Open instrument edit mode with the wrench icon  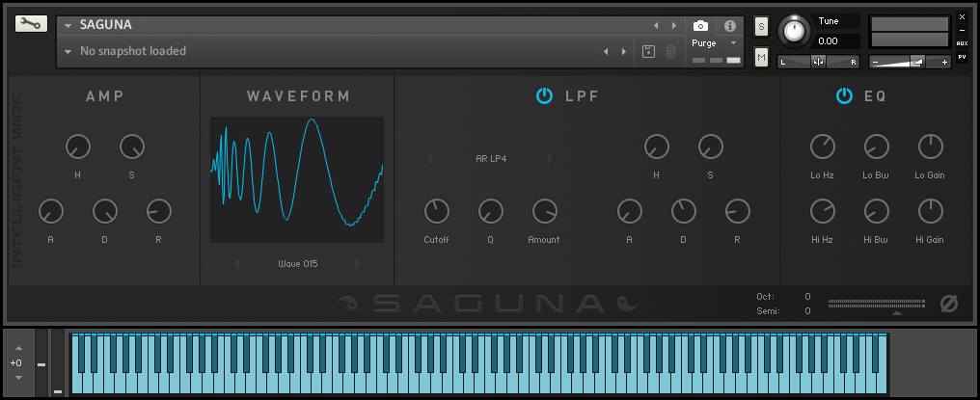point(31,24)
